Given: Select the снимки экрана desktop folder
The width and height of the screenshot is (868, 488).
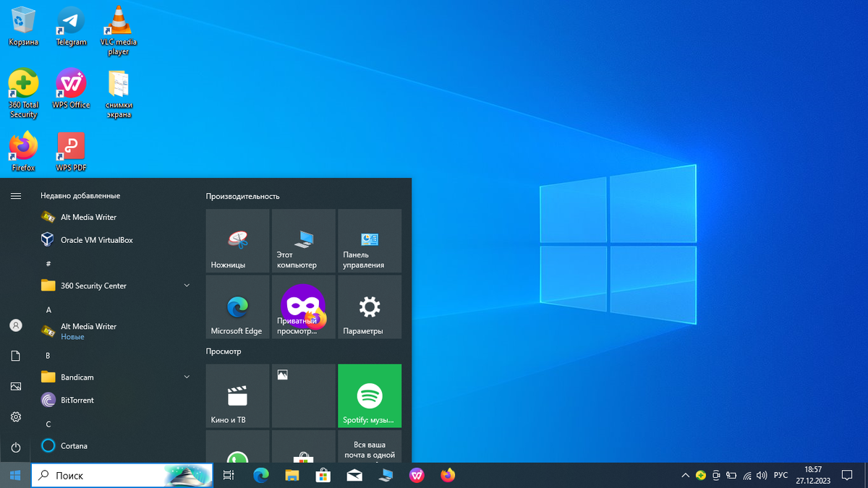Looking at the screenshot, I should [119, 94].
